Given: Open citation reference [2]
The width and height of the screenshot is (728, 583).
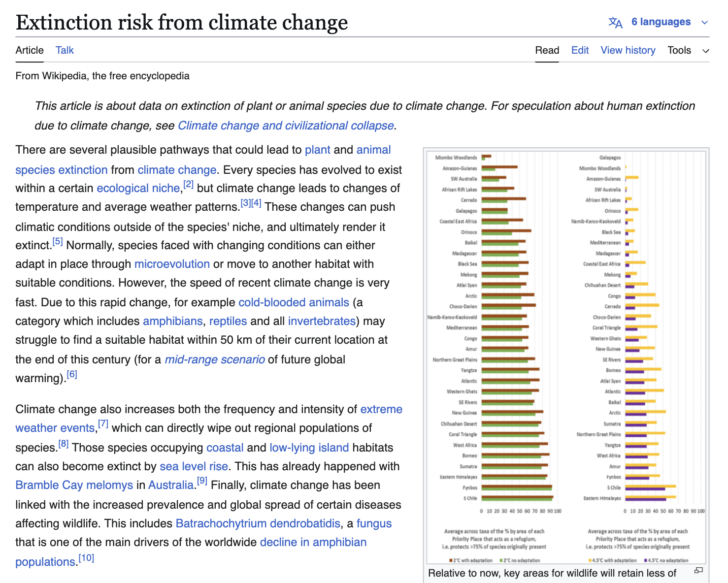Looking at the screenshot, I should pyautogui.click(x=188, y=184).
